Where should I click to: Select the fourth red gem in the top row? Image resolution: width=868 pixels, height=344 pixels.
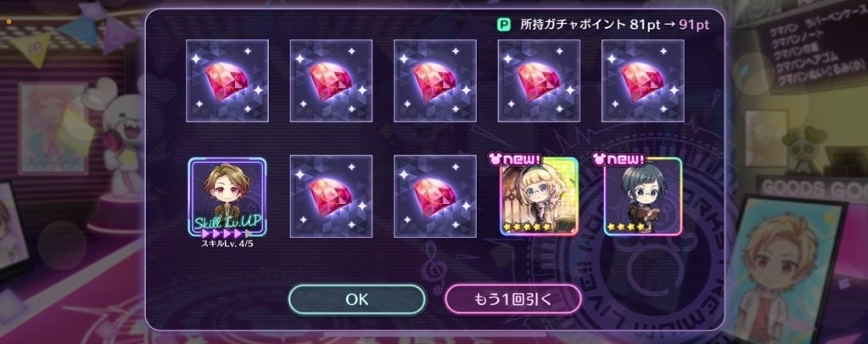(539, 81)
